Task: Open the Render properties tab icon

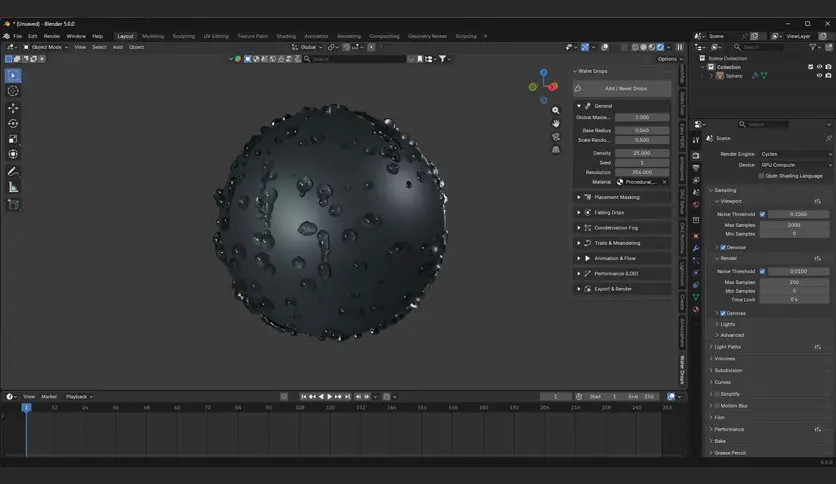Action: [x=696, y=155]
